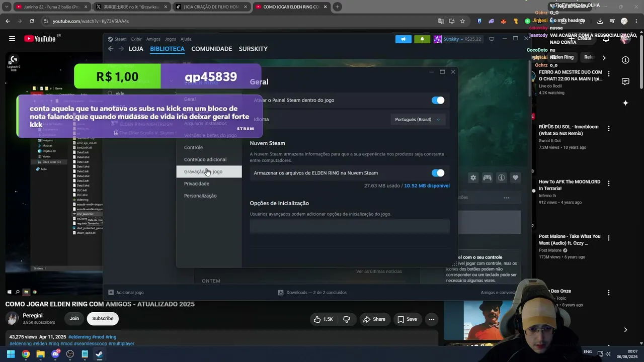Viewport: 644px width, 362px height.
Task: Select Privacidade in properties sidebar
Action: click(x=209, y=184)
